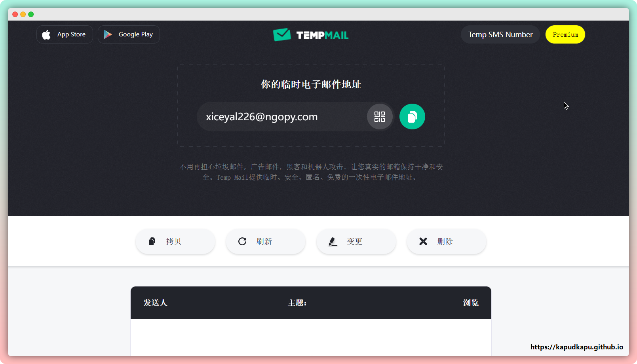Click the pencil edit icon
Viewport: 637px width, 364px height.
coord(333,241)
